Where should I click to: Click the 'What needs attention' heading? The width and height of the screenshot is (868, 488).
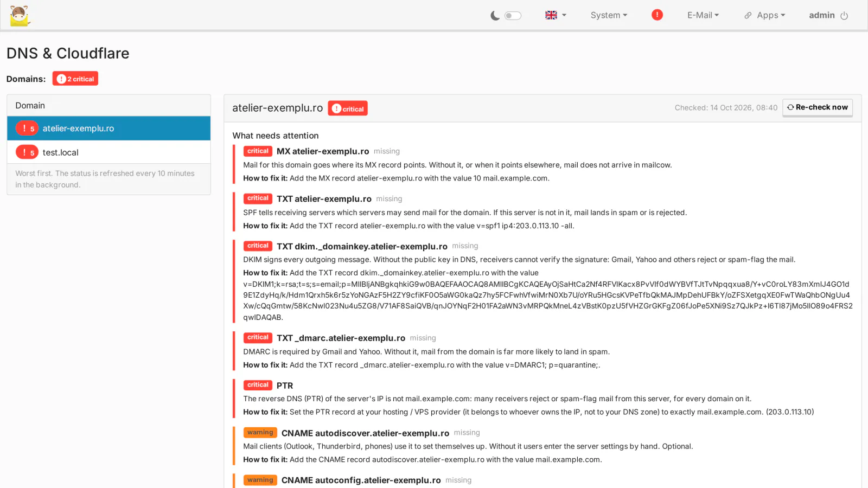pyautogui.click(x=276, y=136)
